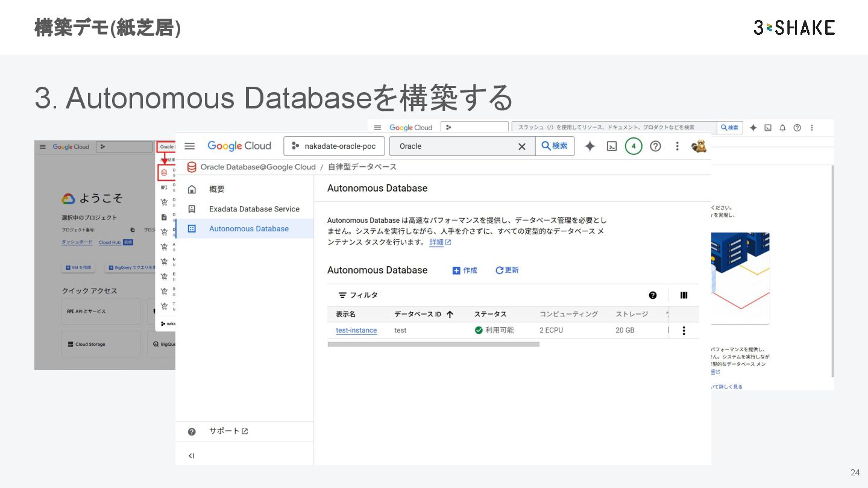
Task: Open column display options icon
Action: 684,295
